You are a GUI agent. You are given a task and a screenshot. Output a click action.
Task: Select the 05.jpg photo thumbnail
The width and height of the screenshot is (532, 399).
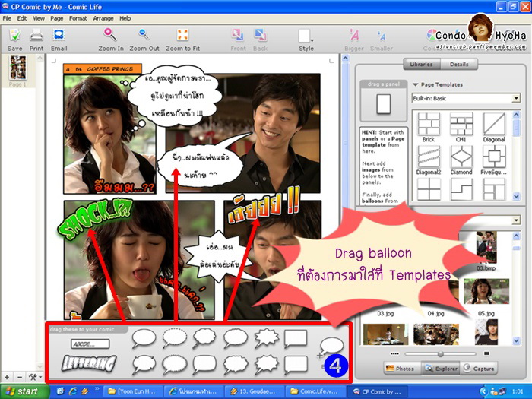486,291
